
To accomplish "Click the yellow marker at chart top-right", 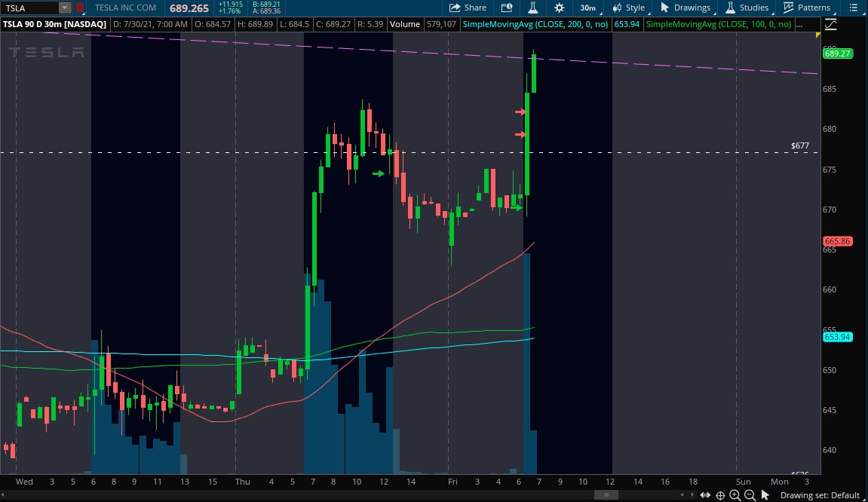I will 817,35.
